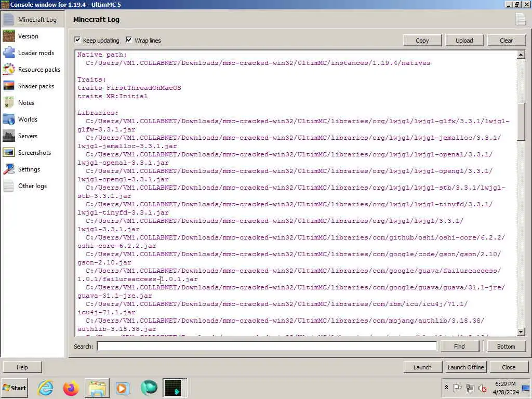Toggle the Keep updating checkbox
This screenshot has width=532, height=399.
point(77,40)
